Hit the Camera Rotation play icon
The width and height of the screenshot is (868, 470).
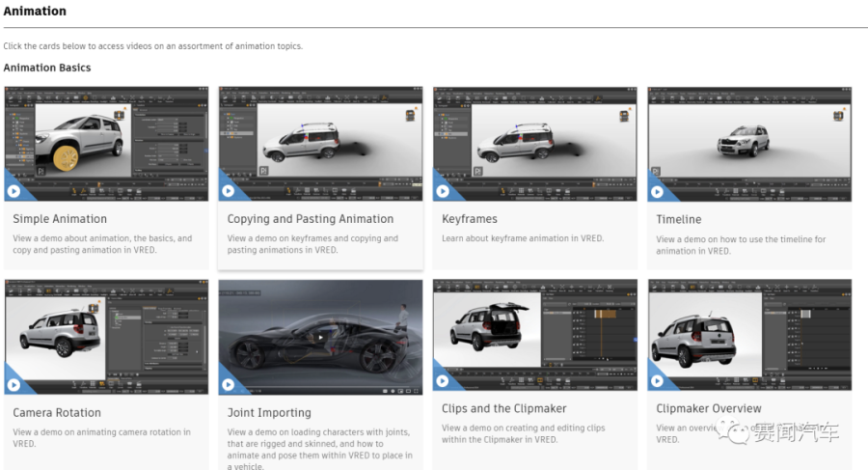tap(14, 384)
